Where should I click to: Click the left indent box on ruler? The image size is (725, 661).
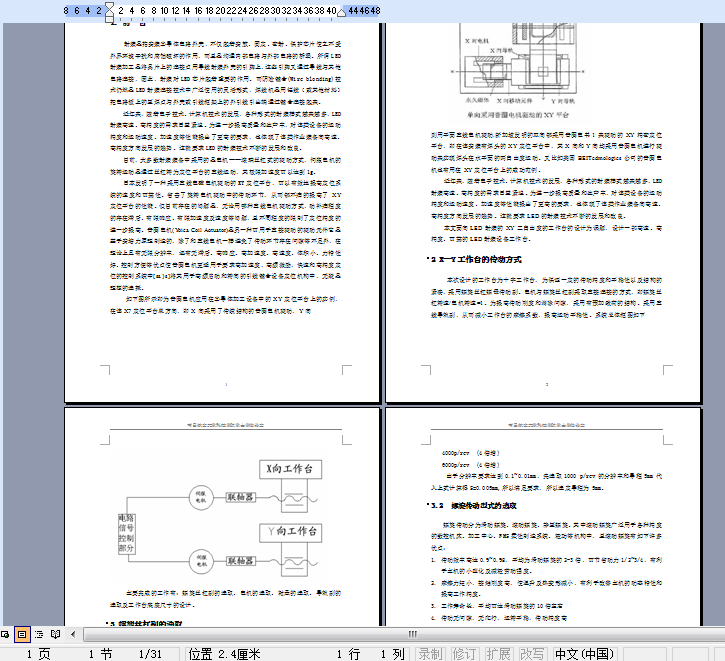[x=109, y=19]
